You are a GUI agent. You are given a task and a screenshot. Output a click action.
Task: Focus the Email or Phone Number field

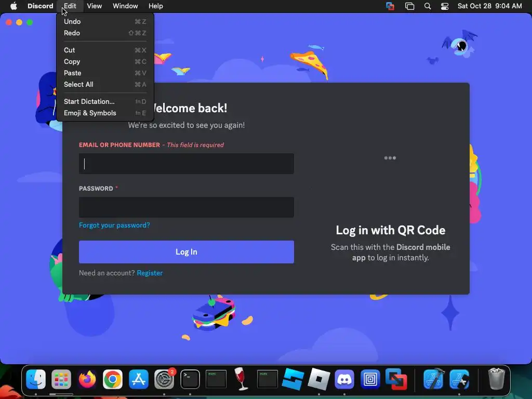point(187,164)
